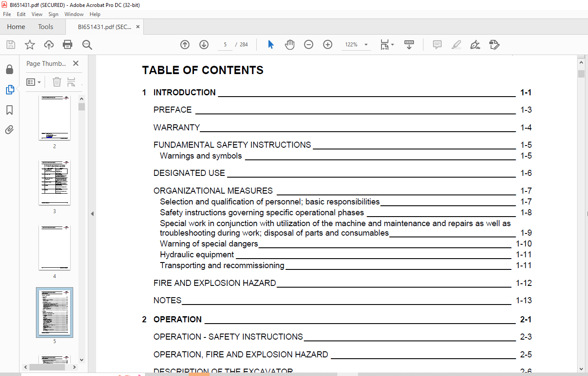Close the Page Thumbnails panel

(x=76, y=63)
